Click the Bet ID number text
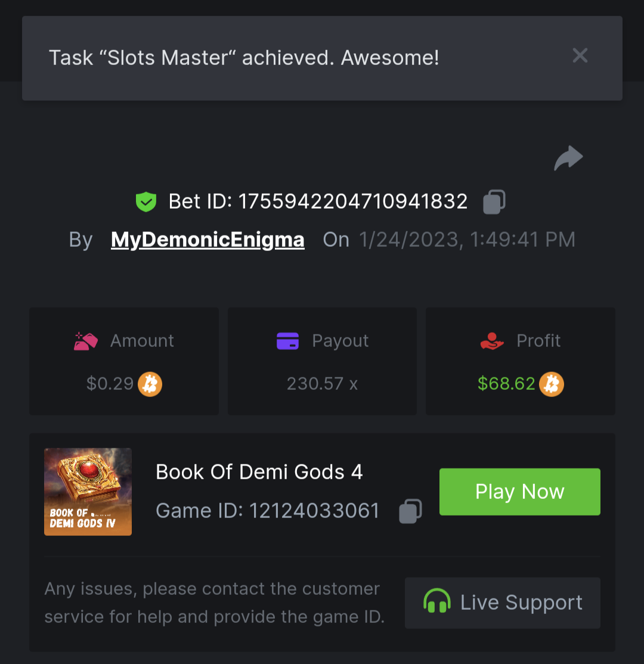This screenshot has width=644, height=664. [x=353, y=201]
